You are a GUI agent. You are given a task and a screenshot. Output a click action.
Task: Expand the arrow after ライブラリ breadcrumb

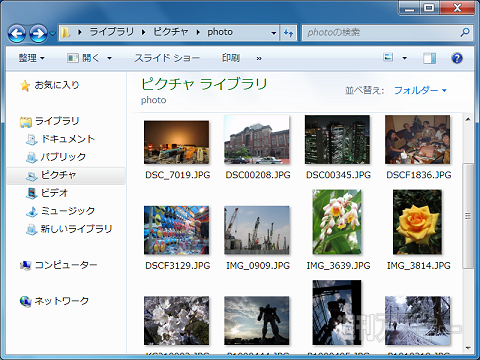point(143,32)
